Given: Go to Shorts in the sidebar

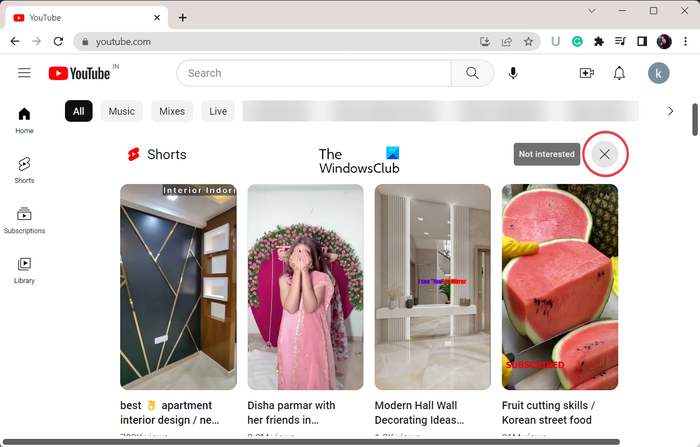Looking at the screenshot, I should tap(24, 170).
